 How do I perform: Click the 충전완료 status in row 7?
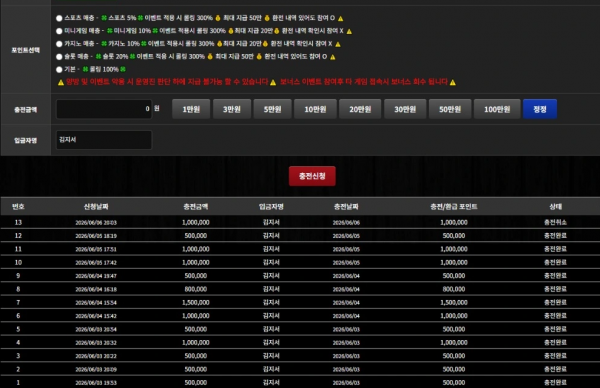coord(556,303)
